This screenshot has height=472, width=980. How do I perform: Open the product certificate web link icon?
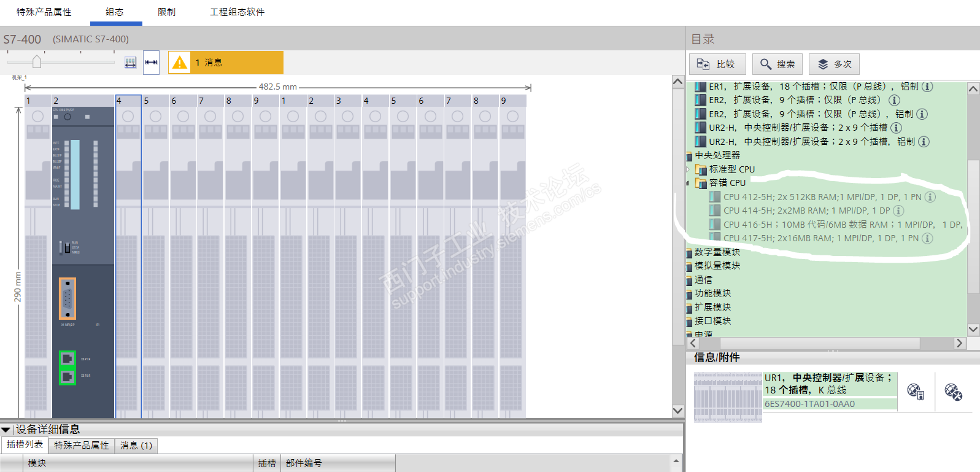(916, 392)
